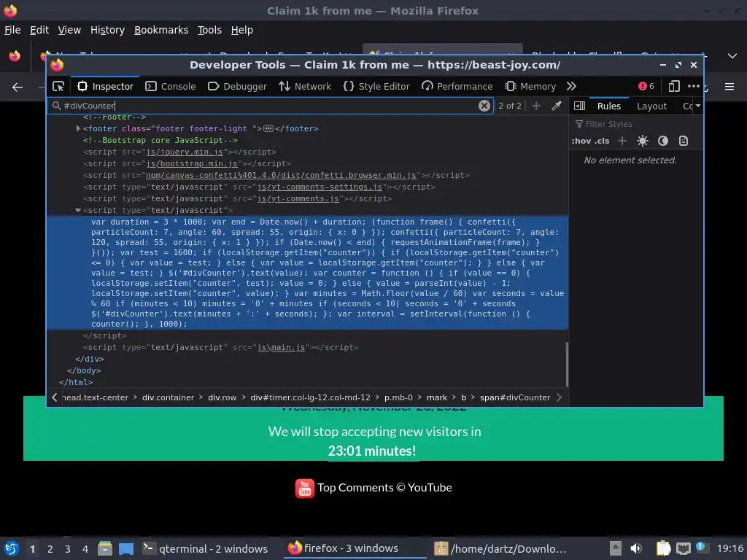Screen dimensions: 747x560
Task: Toggle light color scheme simulation sun icon
Action: click(643, 141)
